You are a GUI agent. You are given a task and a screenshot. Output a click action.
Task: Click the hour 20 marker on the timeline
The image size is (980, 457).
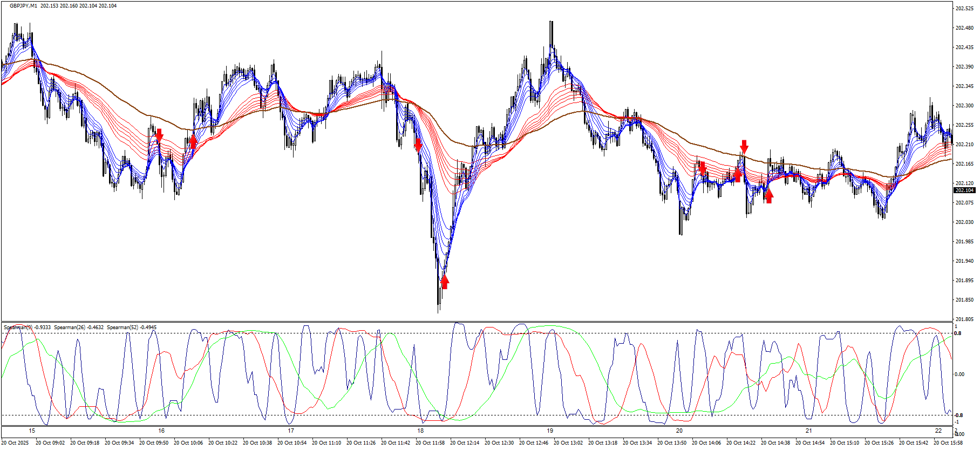click(x=679, y=431)
